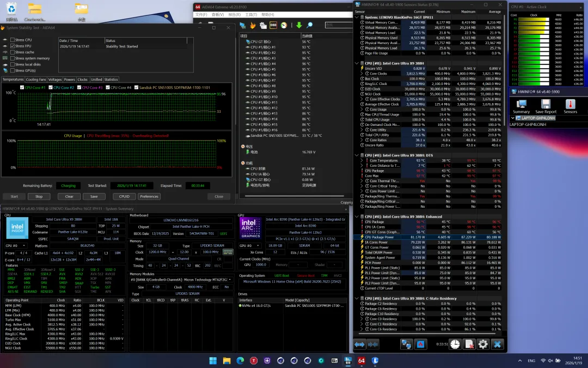This screenshot has width=588, height=368.
Task: Collapse the CPU [#0] DTS sensor group
Action: click(x=357, y=155)
